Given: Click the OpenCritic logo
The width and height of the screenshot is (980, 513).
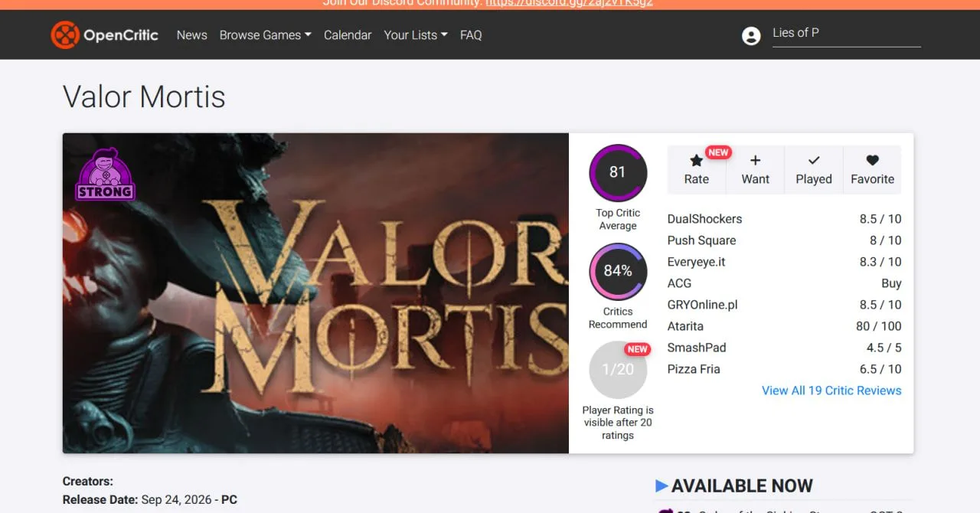Looking at the screenshot, I should [104, 34].
